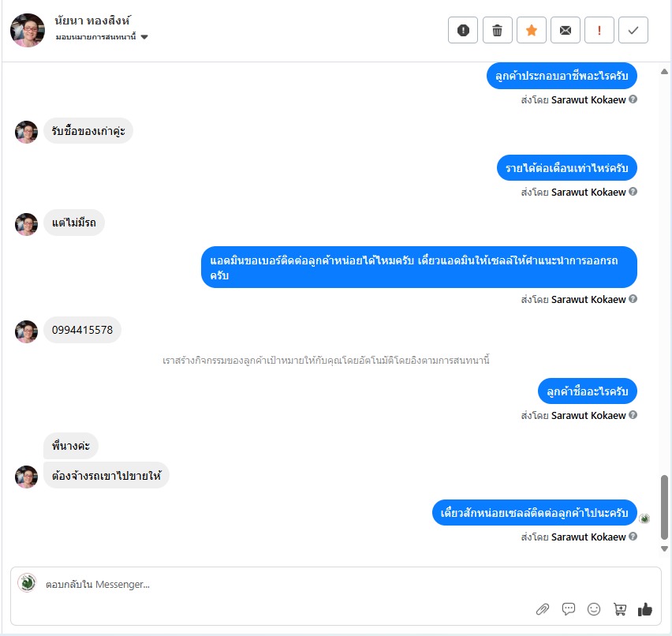Create an order with the shopping cart icon

click(620, 609)
